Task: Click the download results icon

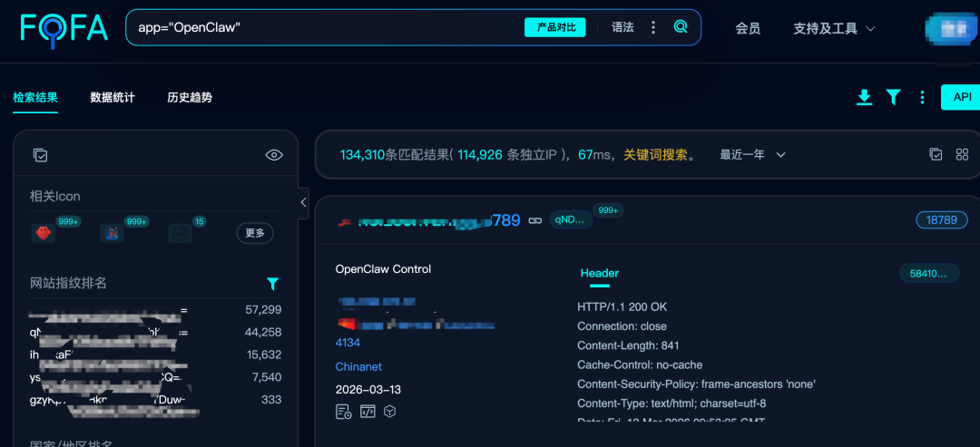Action: coord(865,97)
